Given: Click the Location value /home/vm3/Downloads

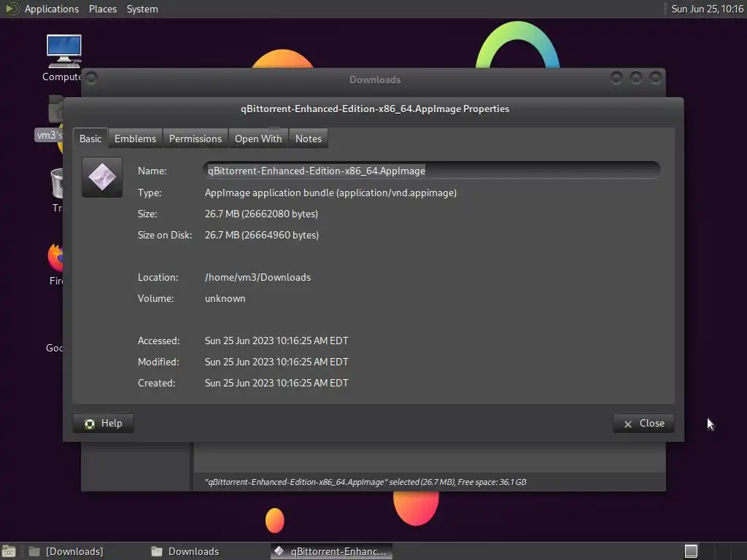Looking at the screenshot, I should click(258, 277).
